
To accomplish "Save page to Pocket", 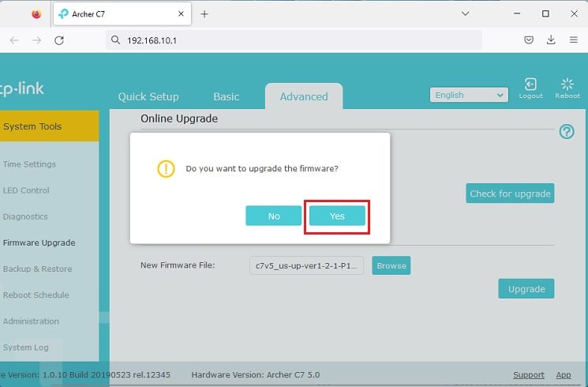I will pos(529,39).
